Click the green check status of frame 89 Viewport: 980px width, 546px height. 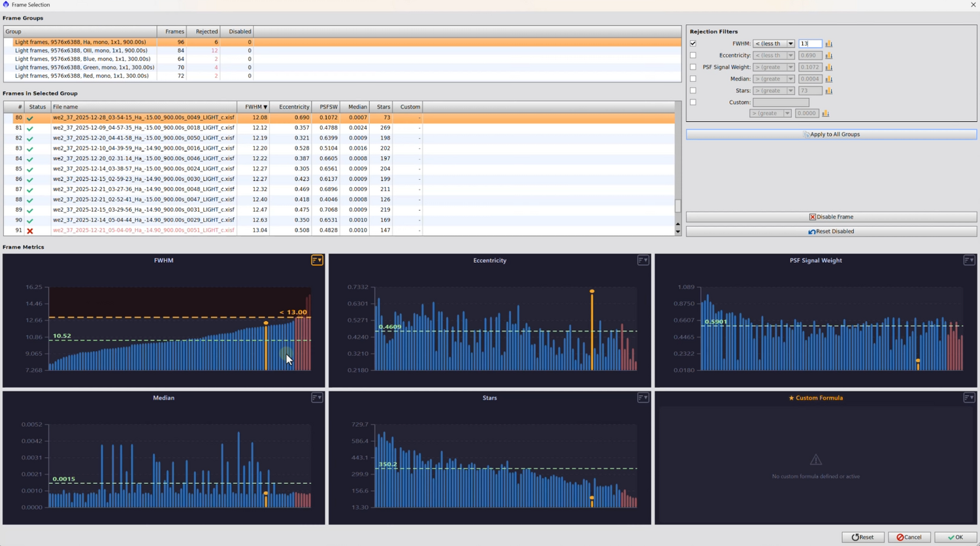(30, 210)
